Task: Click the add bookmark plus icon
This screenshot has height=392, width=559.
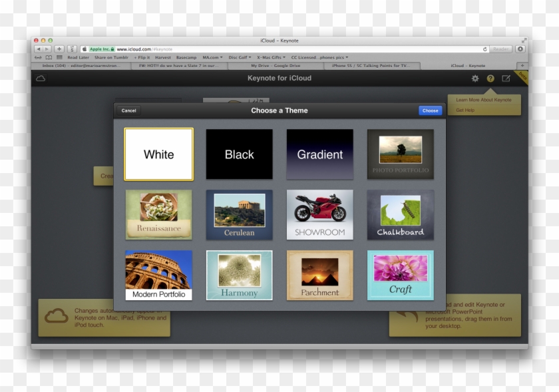Action: [59, 49]
